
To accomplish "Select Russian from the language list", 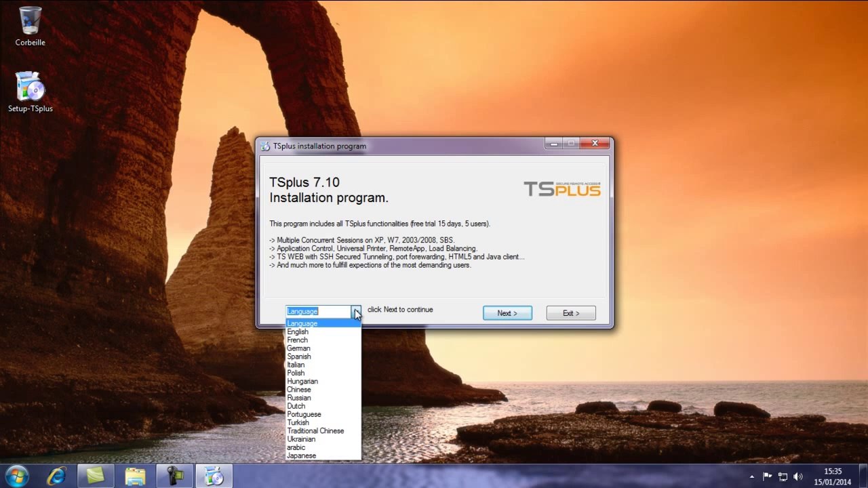I will 323,398.
